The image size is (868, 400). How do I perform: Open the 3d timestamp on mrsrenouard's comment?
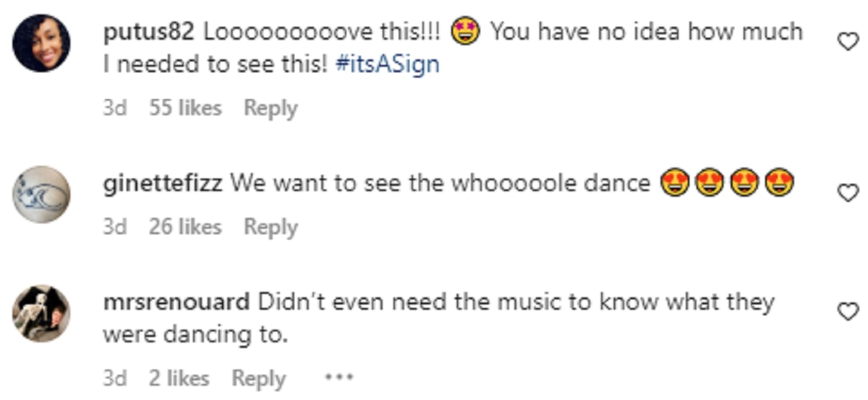click(x=114, y=378)
